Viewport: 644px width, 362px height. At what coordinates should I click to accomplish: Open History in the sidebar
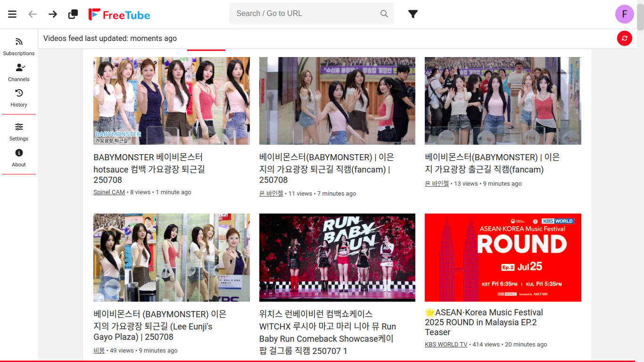coord(19,98)
